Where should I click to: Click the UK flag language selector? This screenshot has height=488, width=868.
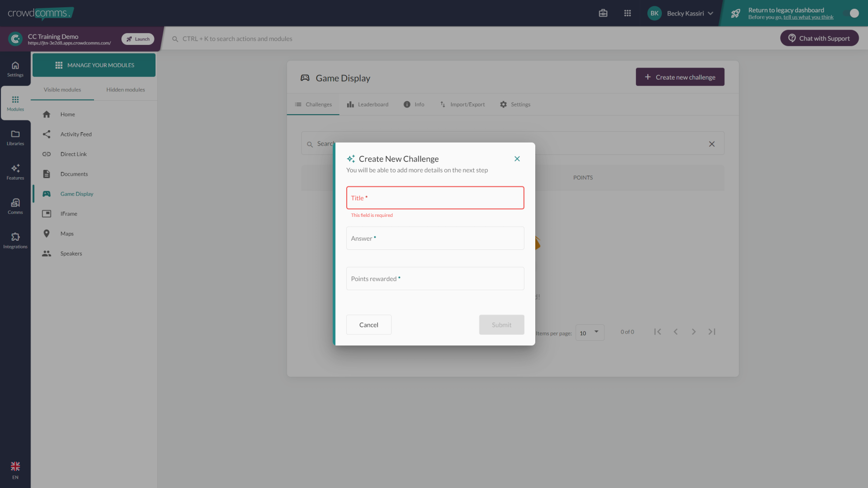(x=15, y=467)
